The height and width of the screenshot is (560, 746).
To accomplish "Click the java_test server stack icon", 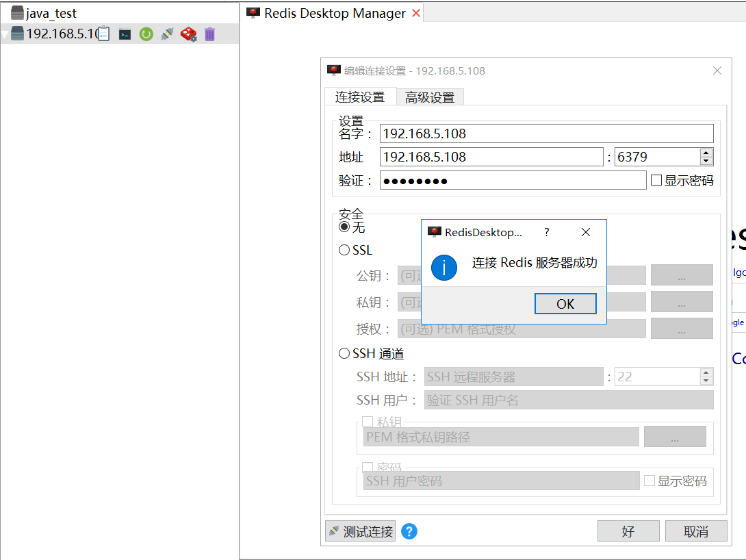I will 17,13.
